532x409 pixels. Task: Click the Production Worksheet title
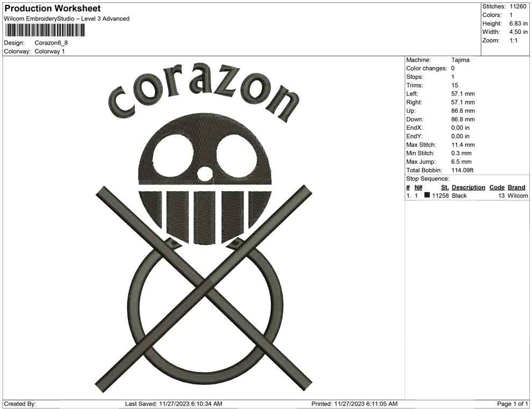tap(53, 9)
